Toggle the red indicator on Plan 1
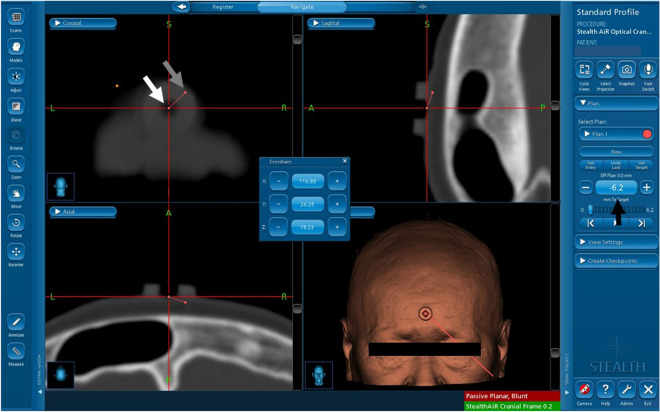This screenshot has width=660, height=412. pyautogui.click(x=647, y=133)
